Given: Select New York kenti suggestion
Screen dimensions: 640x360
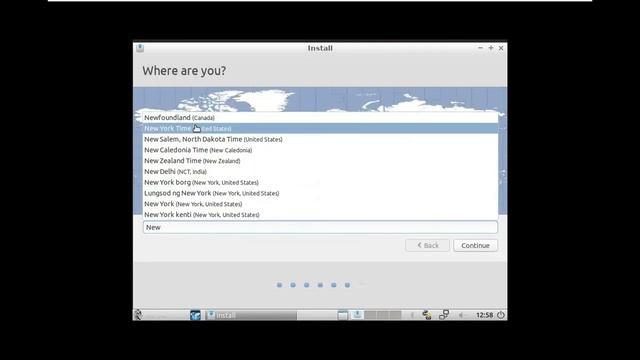Looking at the screenshot, I should [320, 215].
